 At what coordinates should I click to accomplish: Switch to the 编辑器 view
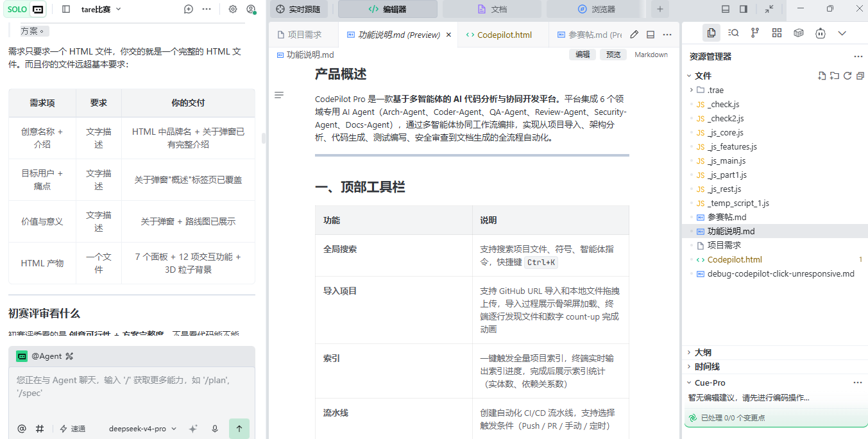pos(387,9)
